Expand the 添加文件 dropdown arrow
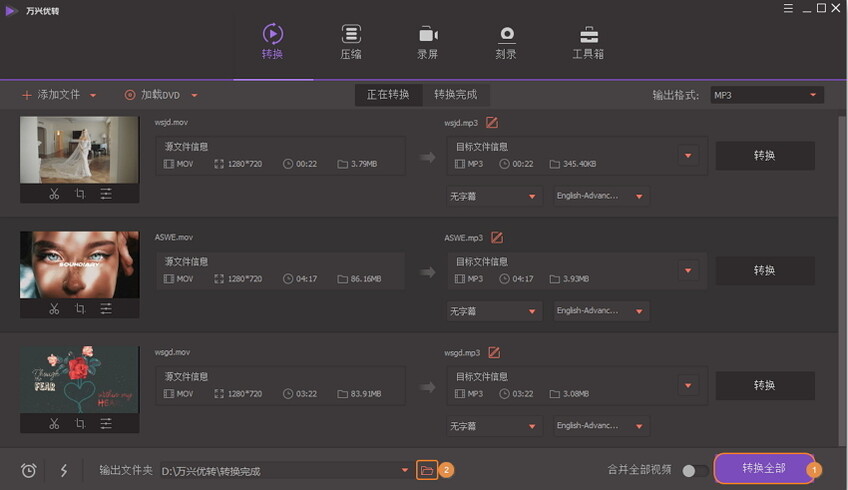 [93, 96]
